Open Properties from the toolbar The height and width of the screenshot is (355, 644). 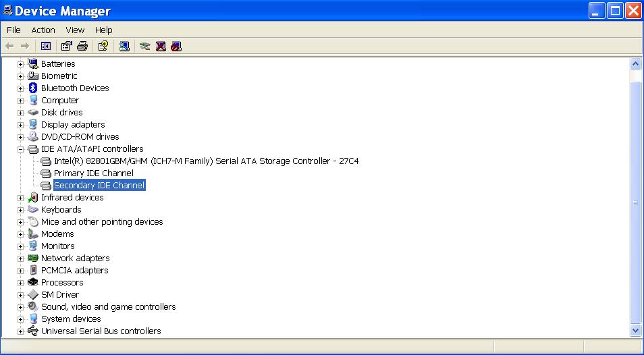[x=66, y=47]
